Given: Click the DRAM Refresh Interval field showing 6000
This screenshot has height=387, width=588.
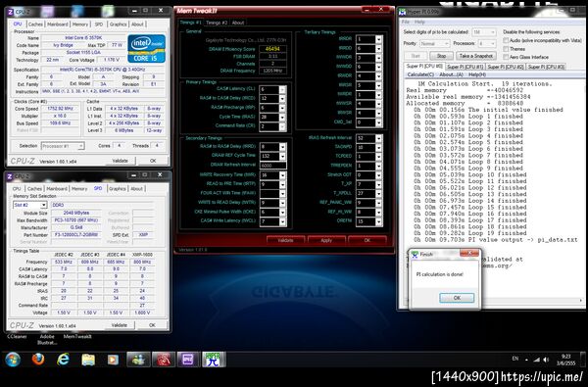Looking at the screenshot, I should point(273,166).
